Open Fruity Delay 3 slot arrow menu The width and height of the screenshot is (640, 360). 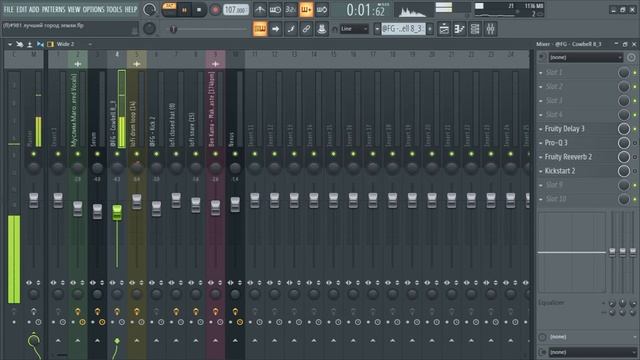(541, 129)
